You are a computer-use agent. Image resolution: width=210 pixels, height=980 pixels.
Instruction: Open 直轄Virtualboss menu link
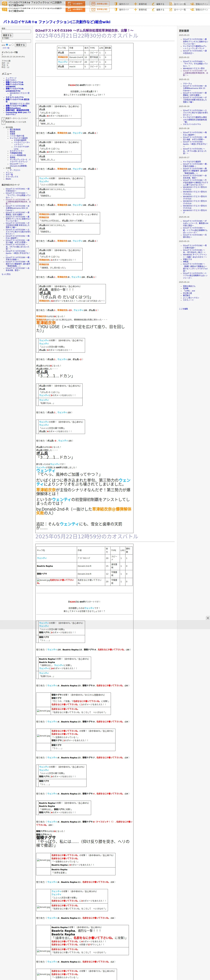[x=13, y=108]
